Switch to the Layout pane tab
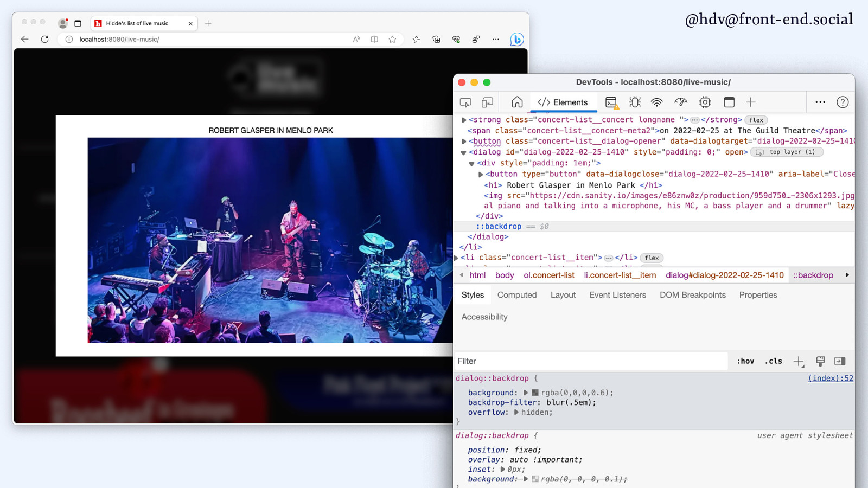 click(563, 295)
